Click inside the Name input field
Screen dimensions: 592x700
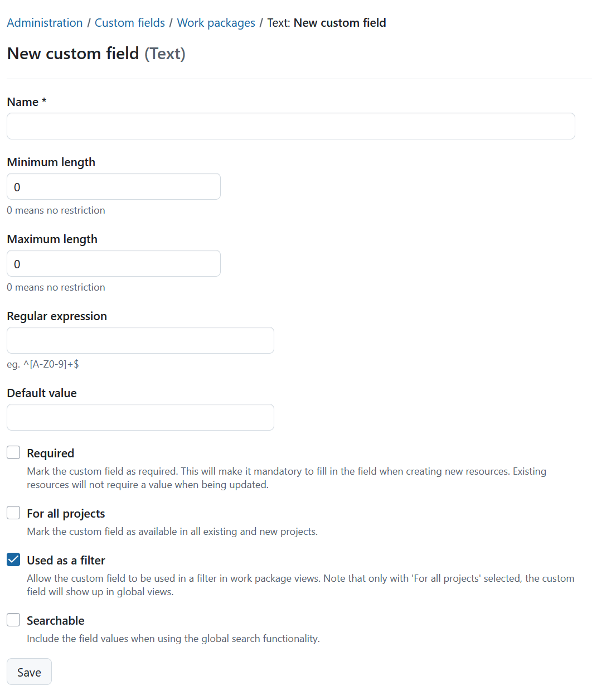coord(290,126)
